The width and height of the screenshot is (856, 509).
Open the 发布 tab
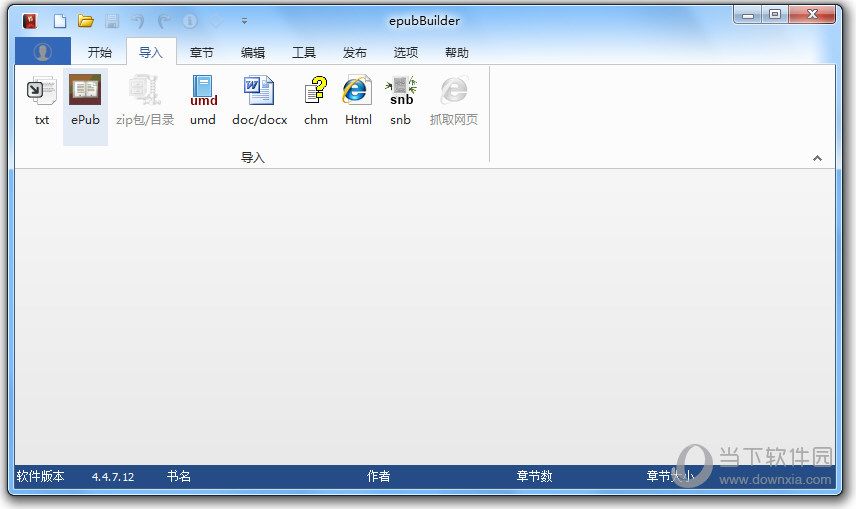[x=355, y=52]
